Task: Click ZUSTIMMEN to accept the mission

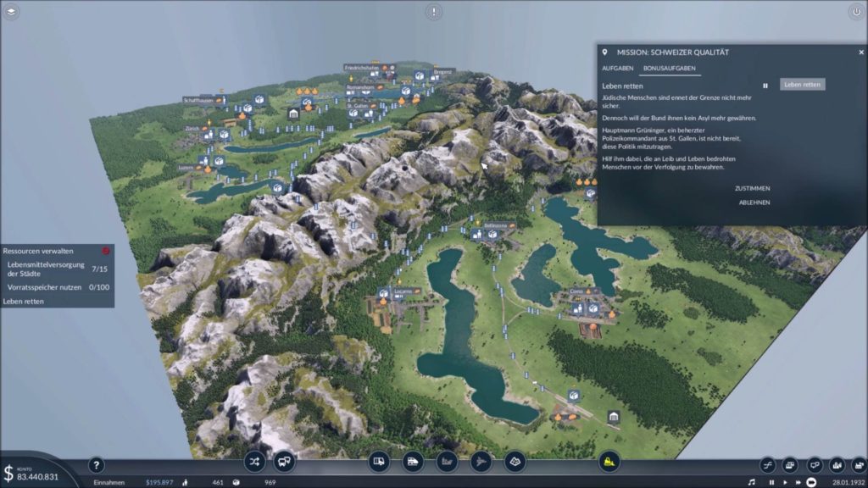Action: (x=753, y=189)
